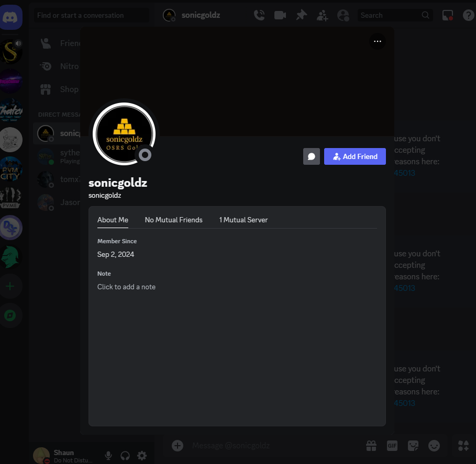Open the DSF server icon

(x=11, y=228)
